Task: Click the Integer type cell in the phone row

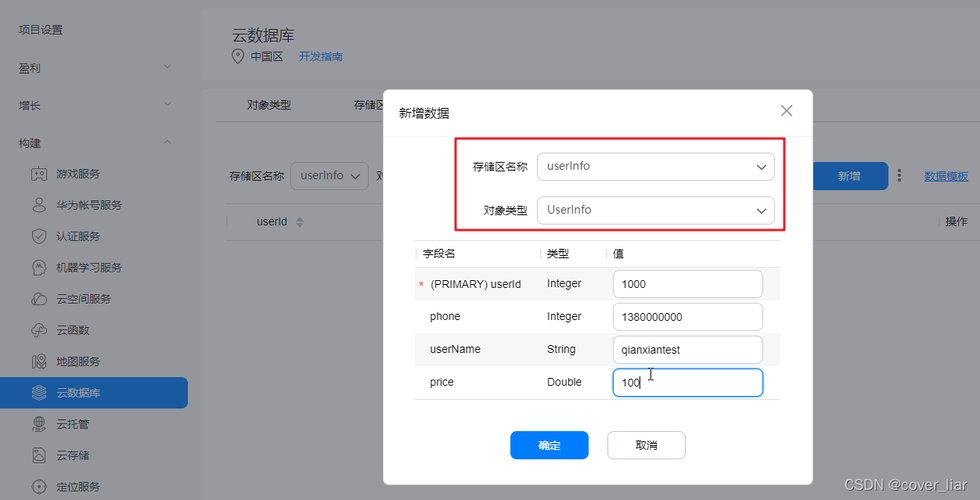Action: [x=564, y=316]
